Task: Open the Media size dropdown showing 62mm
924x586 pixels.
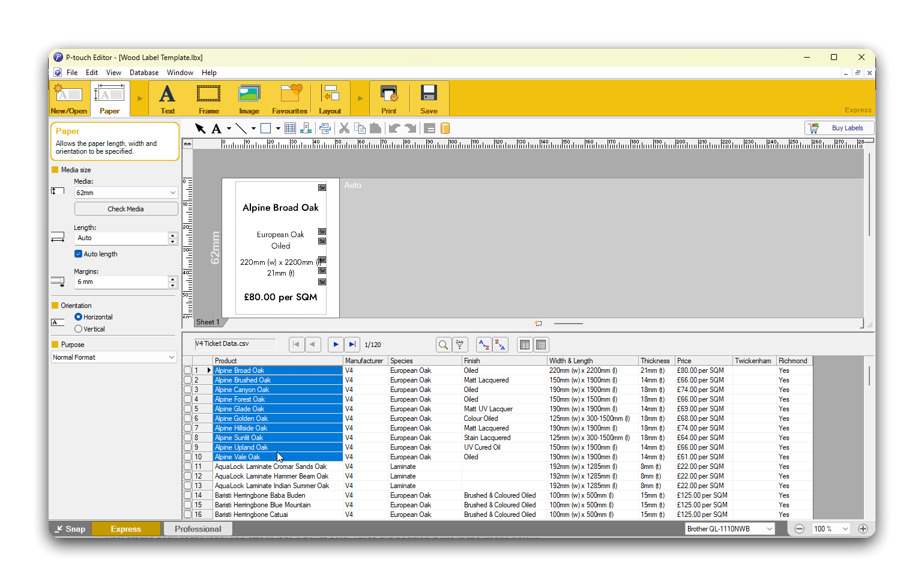Action: (125, 193)
